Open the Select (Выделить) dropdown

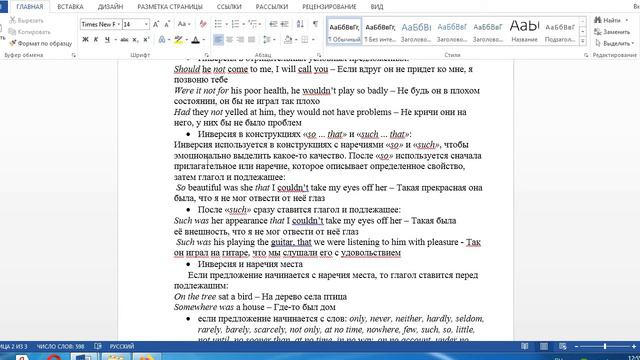pyautogui.click(x=614, y=43)
